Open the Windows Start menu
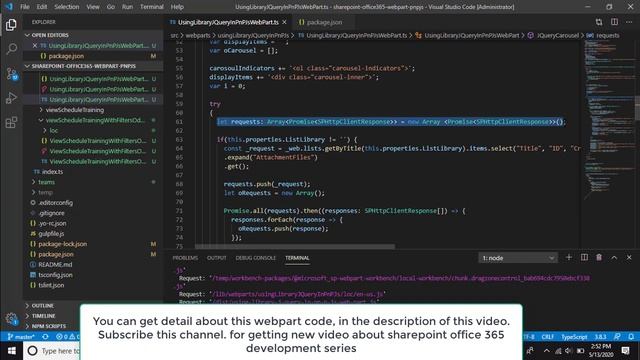 (x=11, y=351)
